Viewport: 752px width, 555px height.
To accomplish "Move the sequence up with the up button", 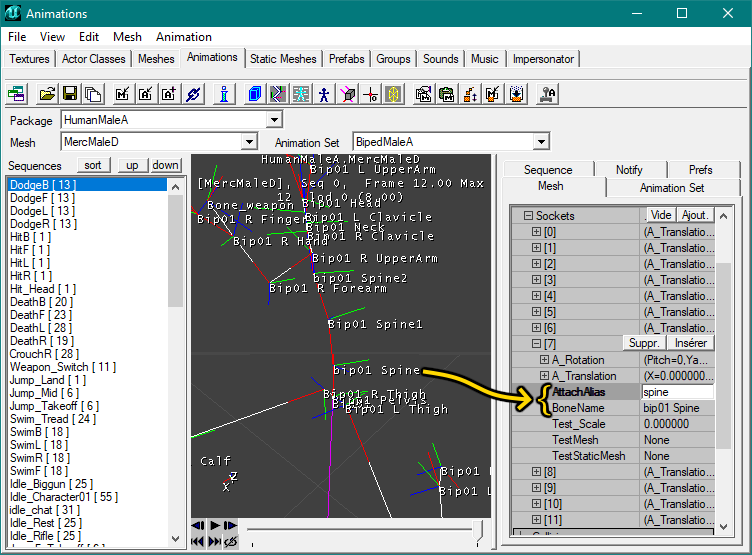I will tap(132, 165).
